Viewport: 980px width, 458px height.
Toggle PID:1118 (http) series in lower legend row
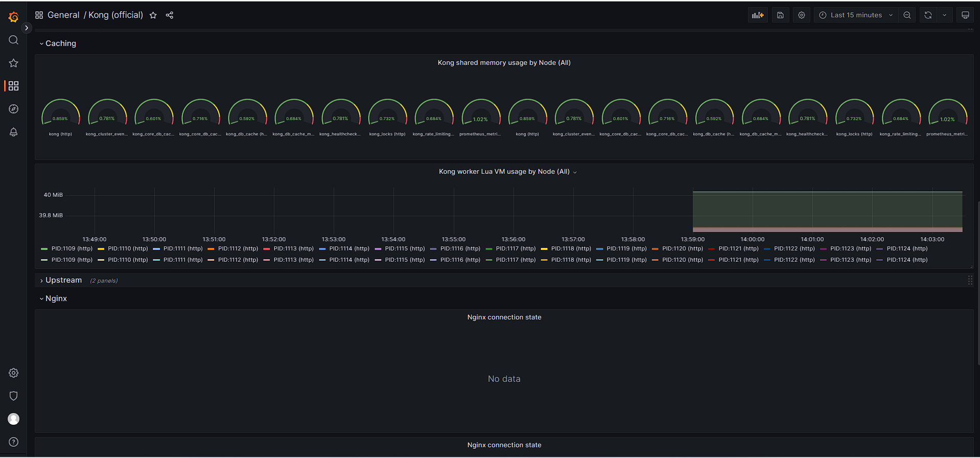pyautogui.click(x=571, y=260)
